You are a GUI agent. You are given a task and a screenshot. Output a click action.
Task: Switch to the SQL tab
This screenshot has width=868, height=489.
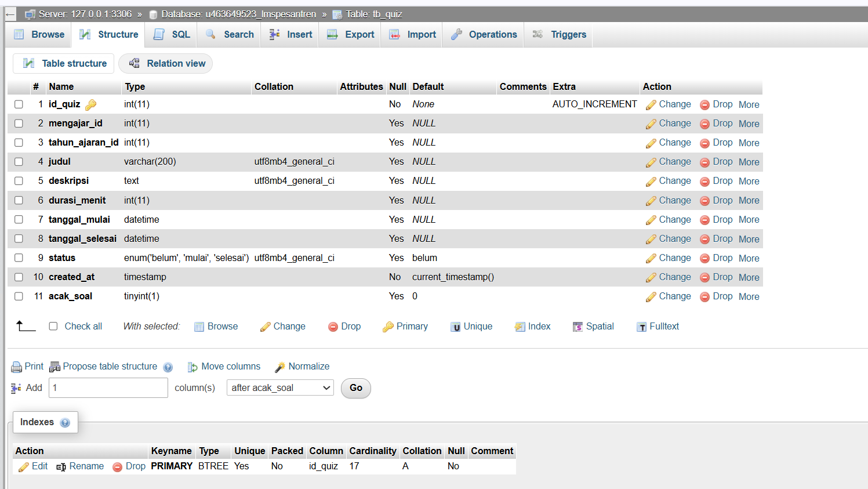point(172,35)
